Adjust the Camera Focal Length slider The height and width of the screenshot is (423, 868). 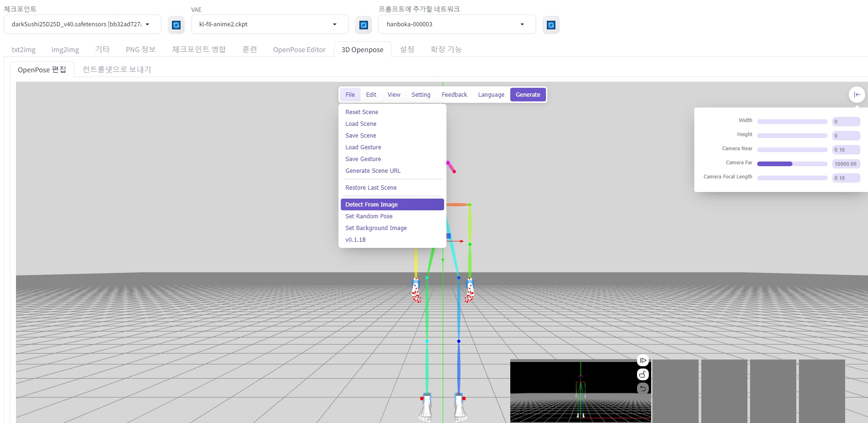[792, 178]
